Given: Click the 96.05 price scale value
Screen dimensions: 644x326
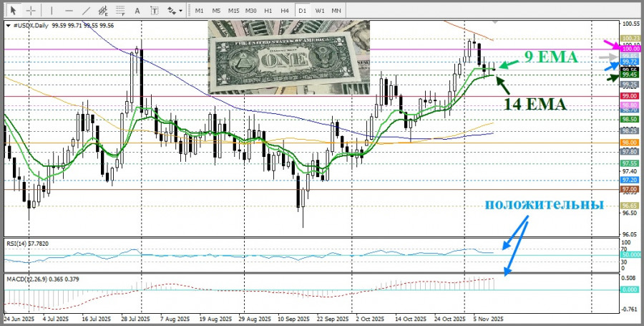Looking at the screenshot, I should [630, 234].
